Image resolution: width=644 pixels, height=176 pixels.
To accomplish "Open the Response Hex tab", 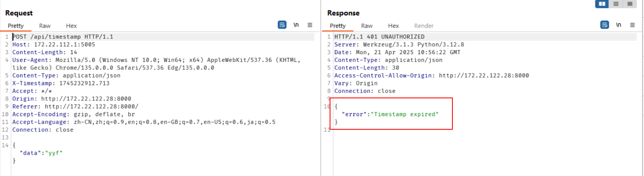I will [393, 26].
